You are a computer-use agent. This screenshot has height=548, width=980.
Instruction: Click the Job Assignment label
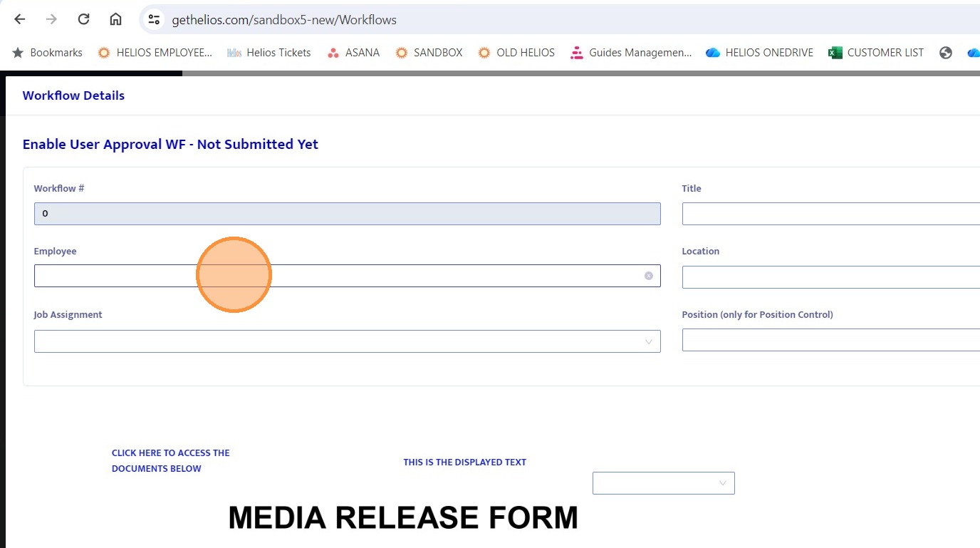(x=68, y=314)
